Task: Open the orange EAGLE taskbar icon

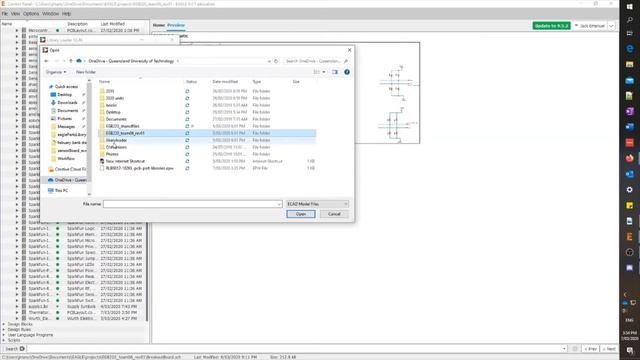Action: pyautogui.click(x=629, y=237)
